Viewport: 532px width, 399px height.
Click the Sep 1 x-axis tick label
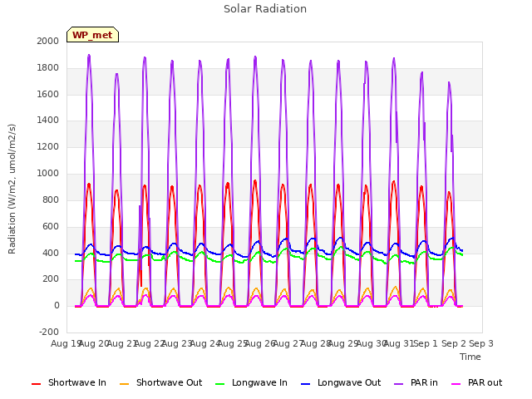[426, 343]
